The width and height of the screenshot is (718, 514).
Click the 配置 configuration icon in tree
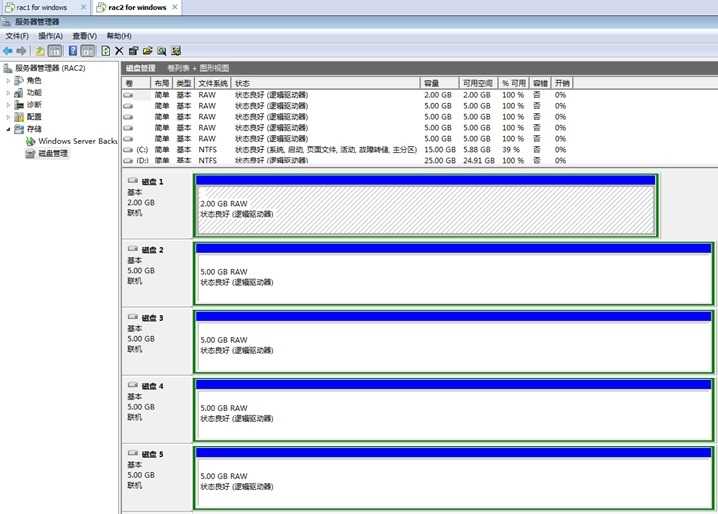pos(19,117)
